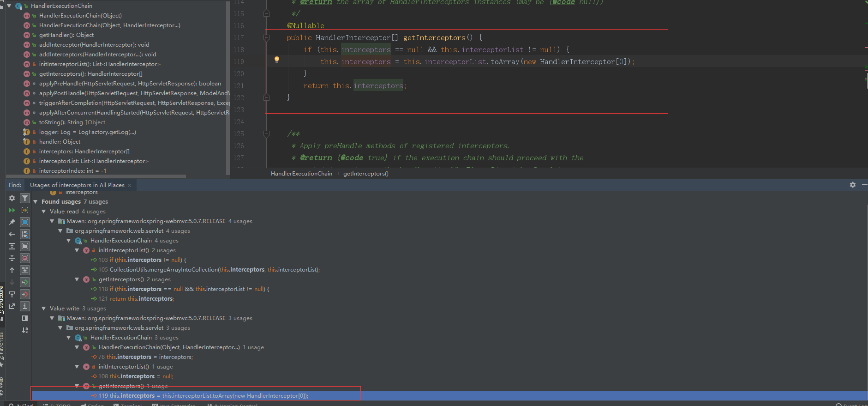Collapse initInterceptorList() 1 usage node

[x=77, y=367]
